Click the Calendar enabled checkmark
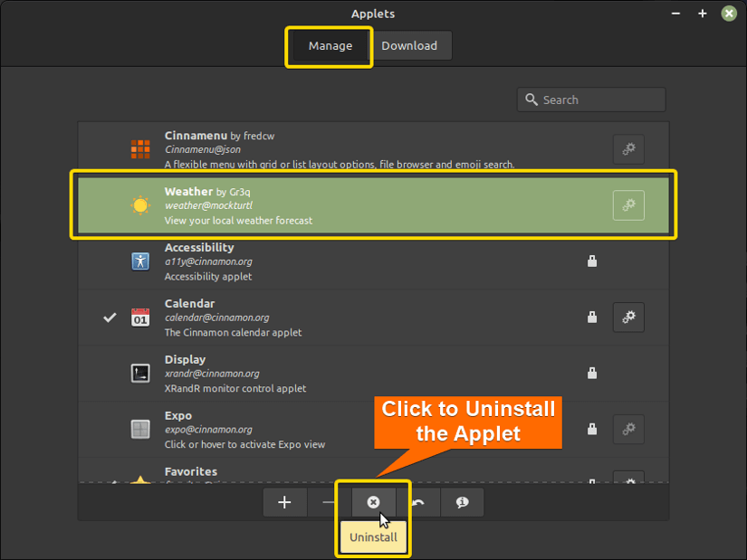747x560 pixels. pos(110,318)
